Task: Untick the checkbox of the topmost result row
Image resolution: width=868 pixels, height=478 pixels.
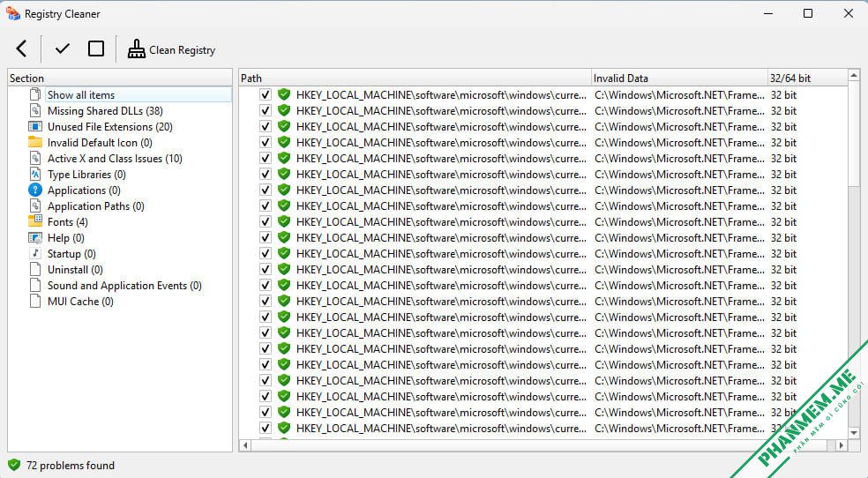Action: pyautogui.click(x=266, y=94)
